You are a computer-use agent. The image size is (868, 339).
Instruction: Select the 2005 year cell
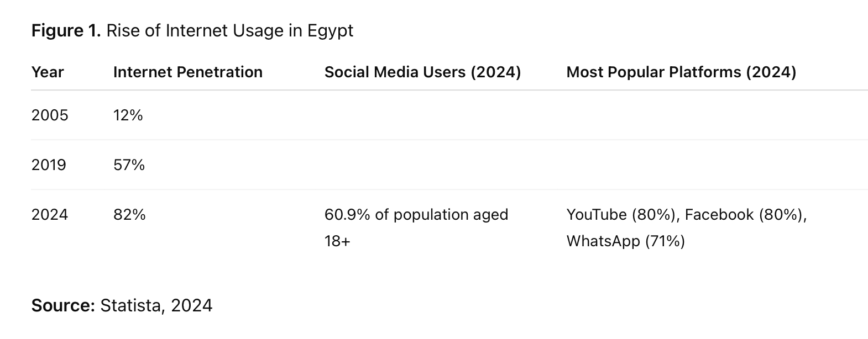tap(50, 115)
